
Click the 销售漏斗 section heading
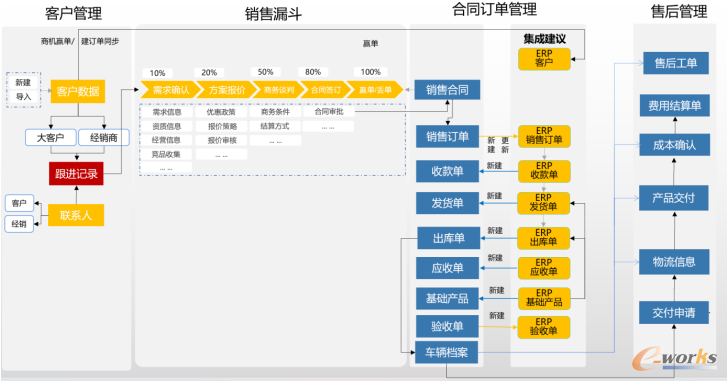(x=273, y=14)
